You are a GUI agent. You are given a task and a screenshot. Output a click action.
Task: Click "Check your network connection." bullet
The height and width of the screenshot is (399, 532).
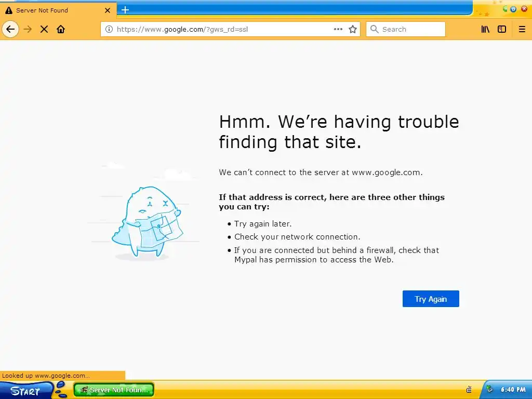point(297,237)
